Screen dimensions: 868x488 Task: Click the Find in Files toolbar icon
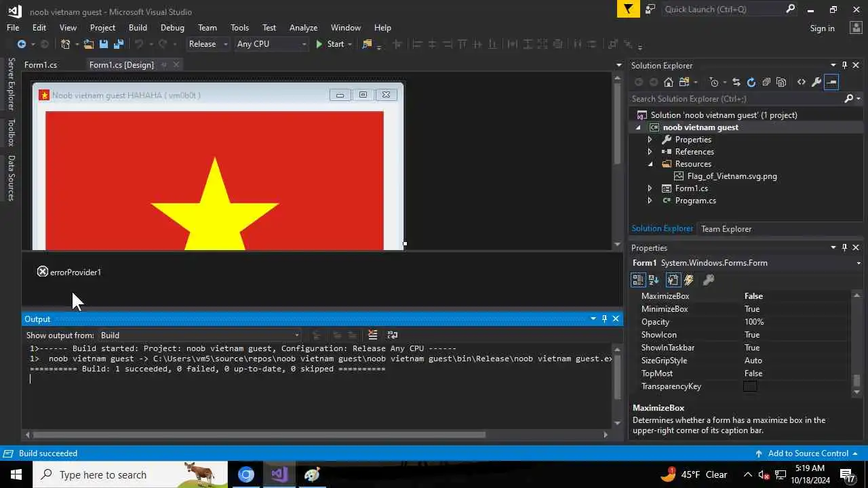click(367, 44)
